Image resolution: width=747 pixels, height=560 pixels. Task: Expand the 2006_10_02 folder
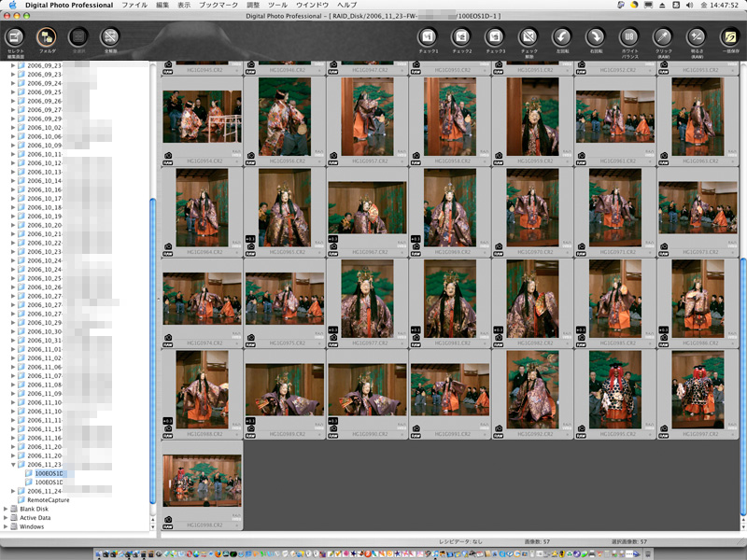[13, 128]
